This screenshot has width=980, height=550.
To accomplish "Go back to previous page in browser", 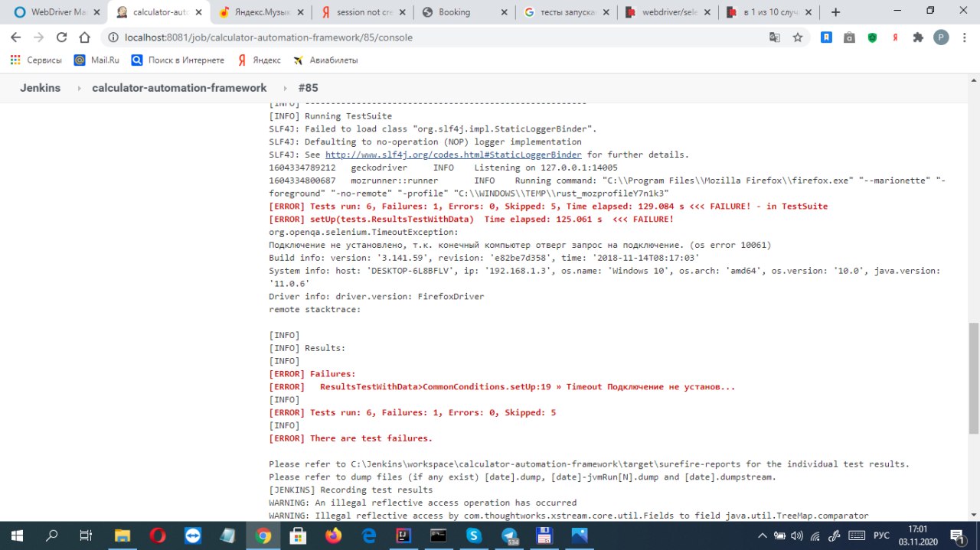I will click(17, 37).
